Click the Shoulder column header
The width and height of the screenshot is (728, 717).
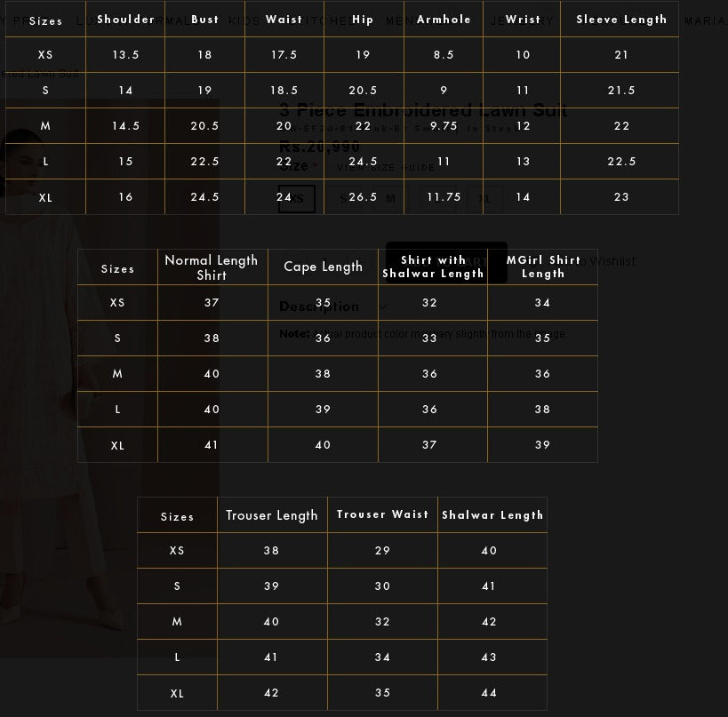(125, 19)
